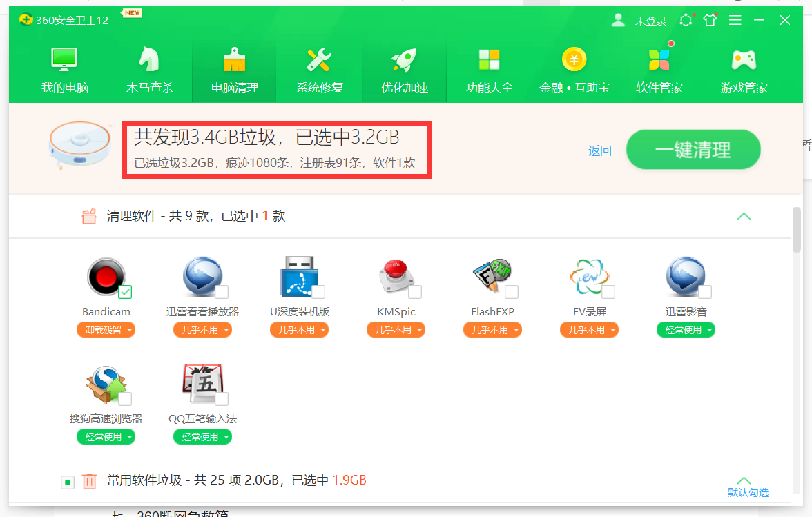Open FlashFXP 几乎不用 dropdown

coord(492,330)
